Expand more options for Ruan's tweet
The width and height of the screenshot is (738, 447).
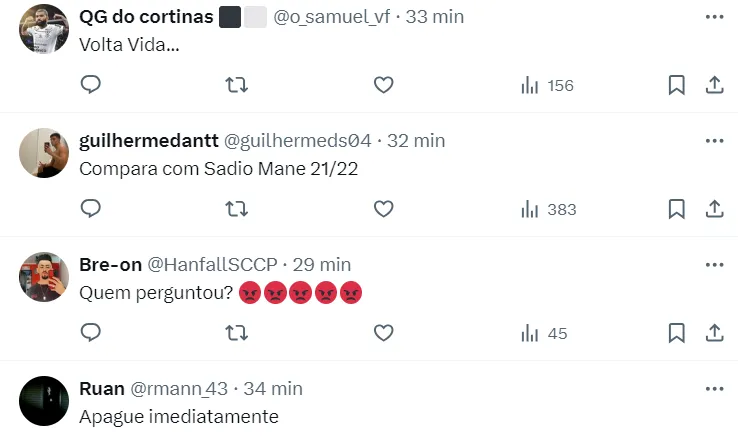(714, 388)
